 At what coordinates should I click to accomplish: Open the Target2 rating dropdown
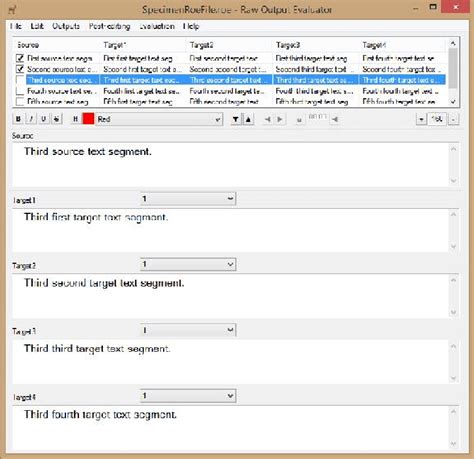coord(188,264)
